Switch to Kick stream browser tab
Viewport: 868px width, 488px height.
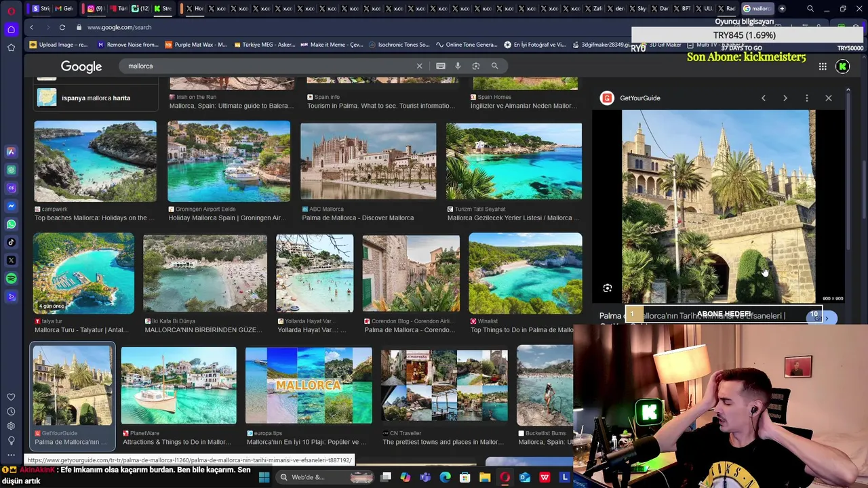pyautogui.click(x=163, y=9)
